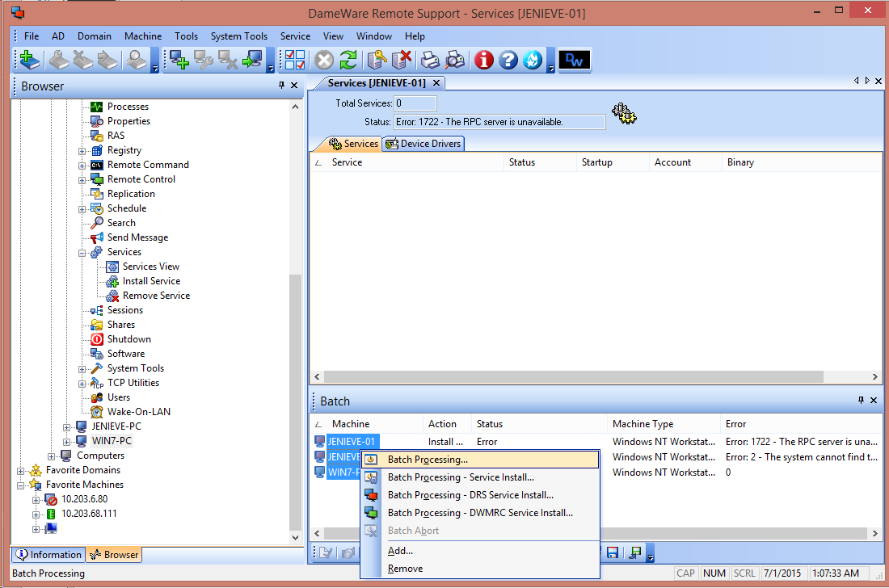Switch to the Device Drivers tab
The image size is (889, 588).
pos(423,144)
